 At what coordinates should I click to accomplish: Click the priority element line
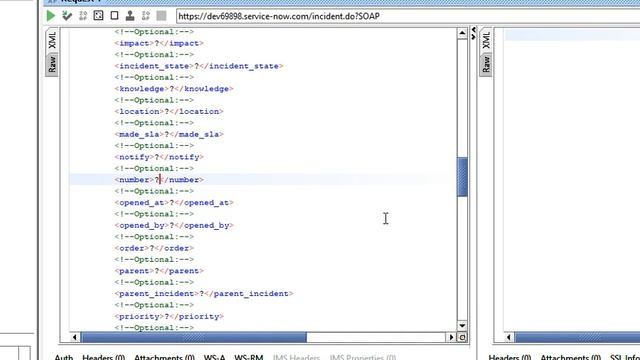pos(169,316)
